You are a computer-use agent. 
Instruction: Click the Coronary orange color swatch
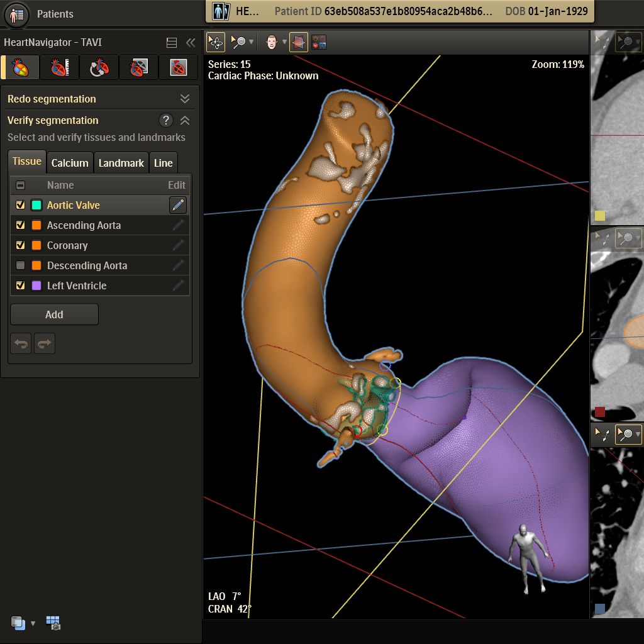(x=36, y=245)
